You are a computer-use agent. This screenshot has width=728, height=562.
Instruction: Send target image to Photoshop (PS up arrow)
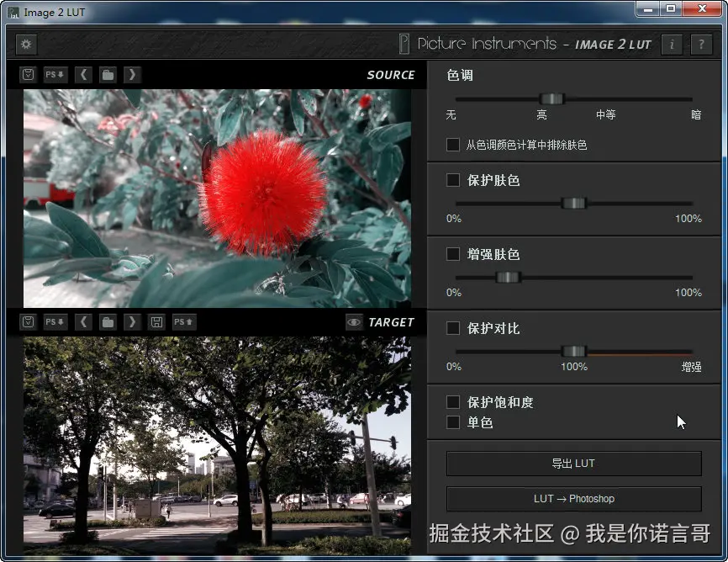coord(184,321)
